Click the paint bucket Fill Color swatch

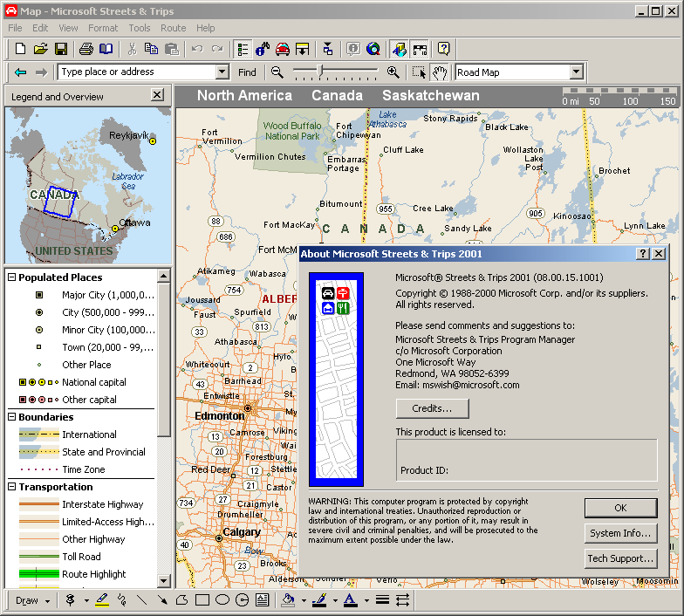(x=288, y=600)
